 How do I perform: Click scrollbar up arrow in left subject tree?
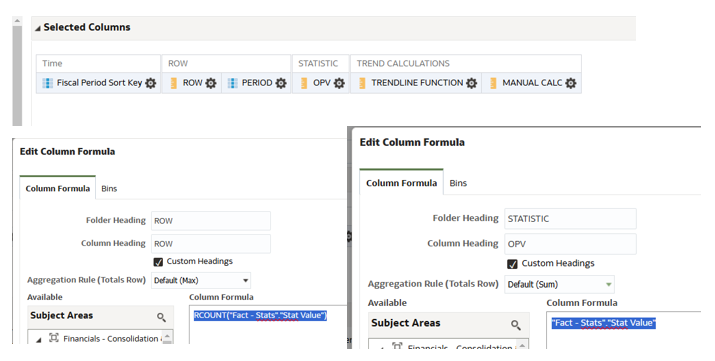pyautogui.click(x=167, y=335)
